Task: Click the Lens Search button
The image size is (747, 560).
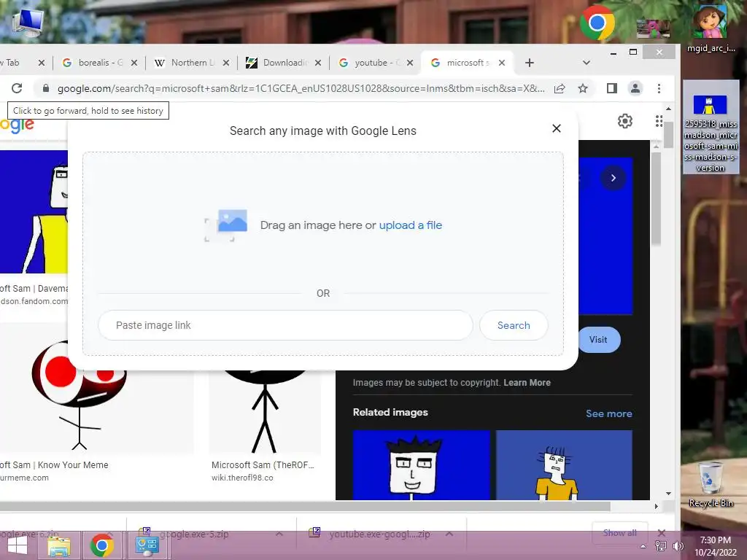Action: click(514, 325)
